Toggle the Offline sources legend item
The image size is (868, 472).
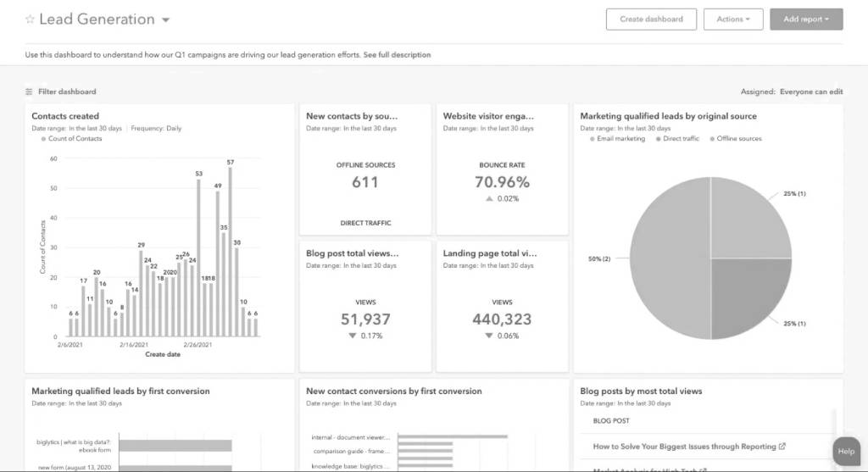pos(736,139)
